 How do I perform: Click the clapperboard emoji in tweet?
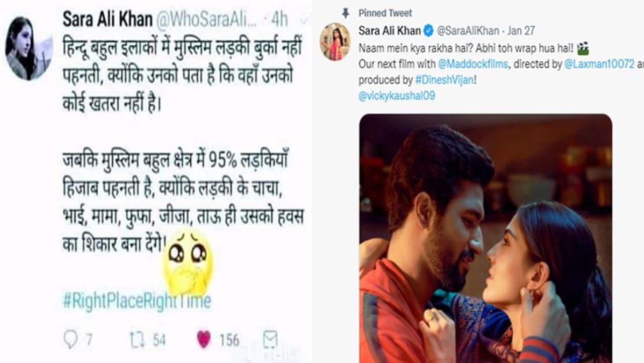click(583, 49)
